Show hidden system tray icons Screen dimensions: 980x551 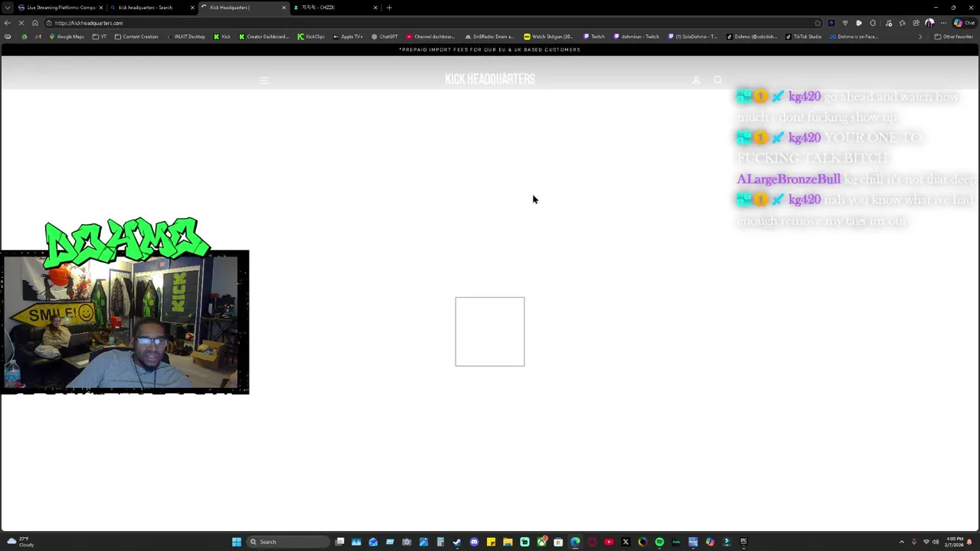[901, 542]
